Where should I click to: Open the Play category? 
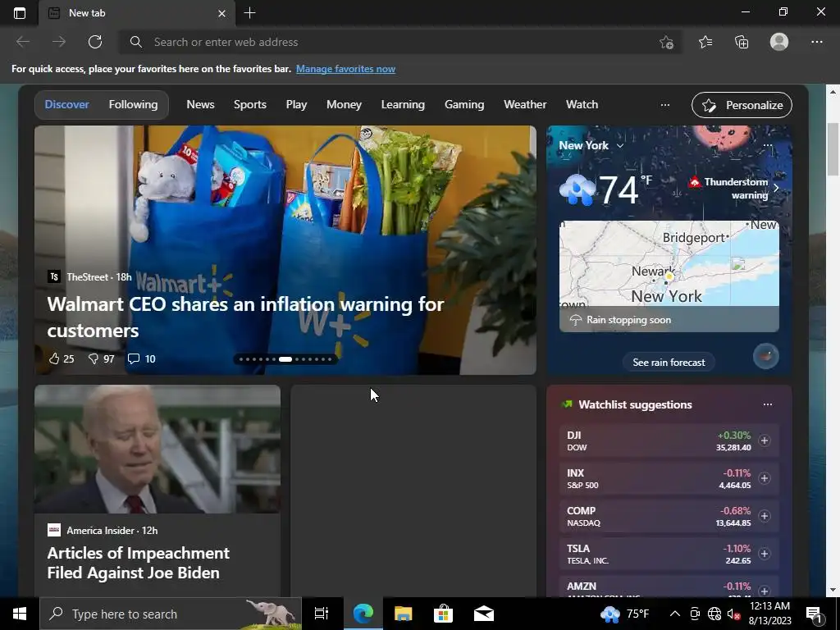point(296,104)
